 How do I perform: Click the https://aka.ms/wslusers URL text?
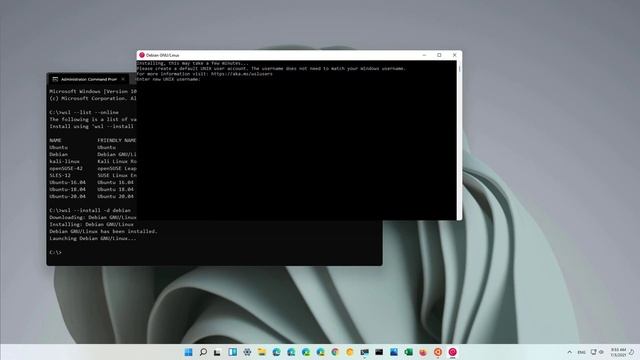coord(242,74)
